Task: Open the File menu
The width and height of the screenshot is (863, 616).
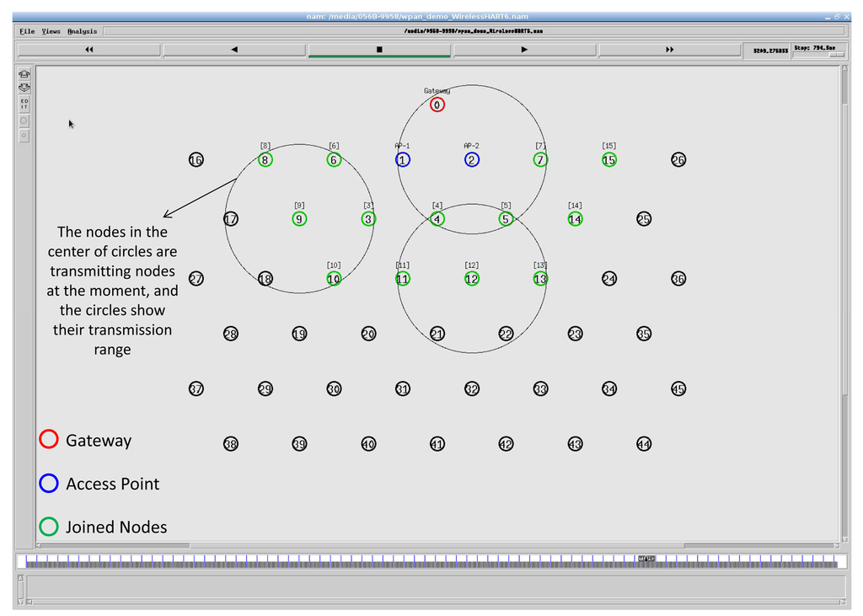Action: [x=28, y=31]
